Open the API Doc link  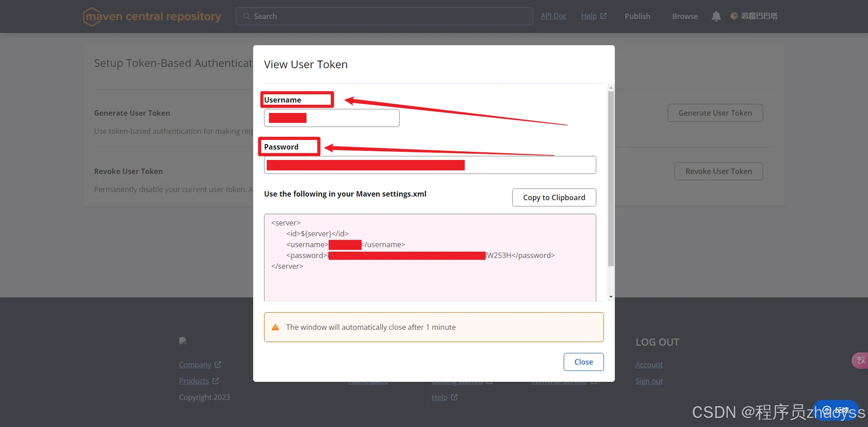[553, 16]
